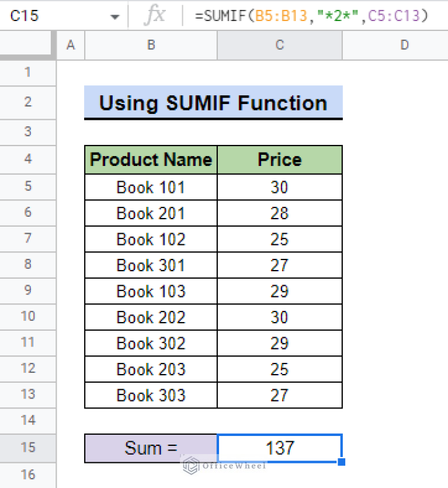Screen dimensions: 448x488
Task: Select the 'Book 301' cell
Action: [x=151, y=265]
